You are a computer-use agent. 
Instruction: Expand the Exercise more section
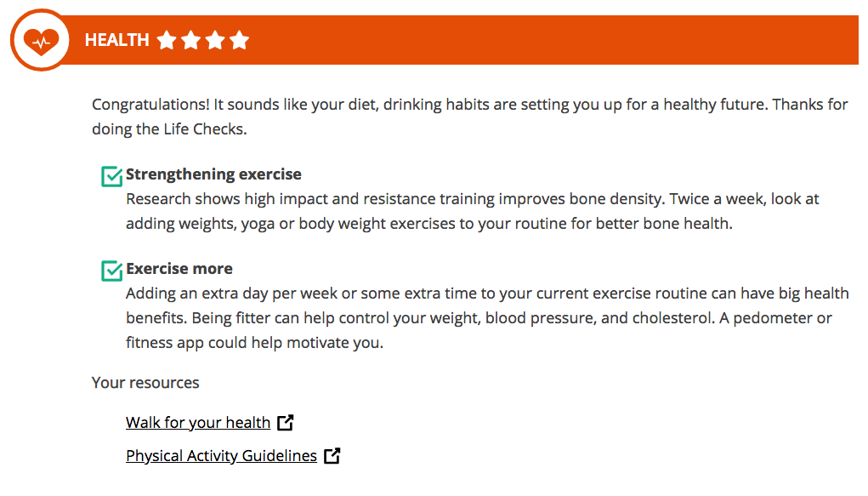[179, 269]
